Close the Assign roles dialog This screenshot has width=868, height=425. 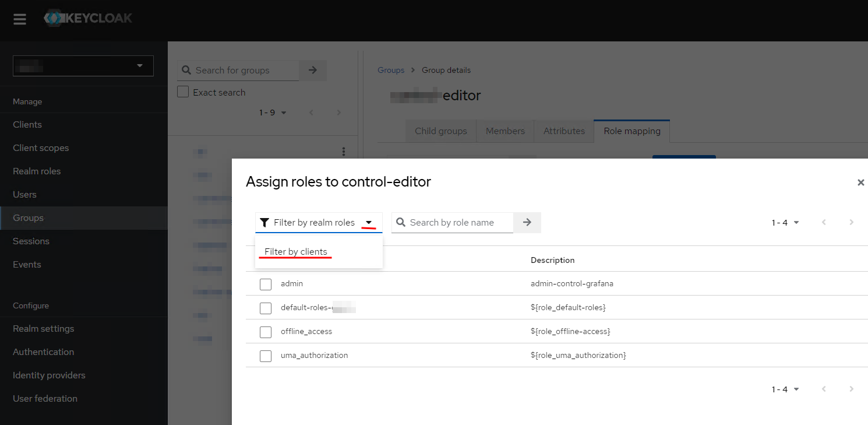pos(860,182)
